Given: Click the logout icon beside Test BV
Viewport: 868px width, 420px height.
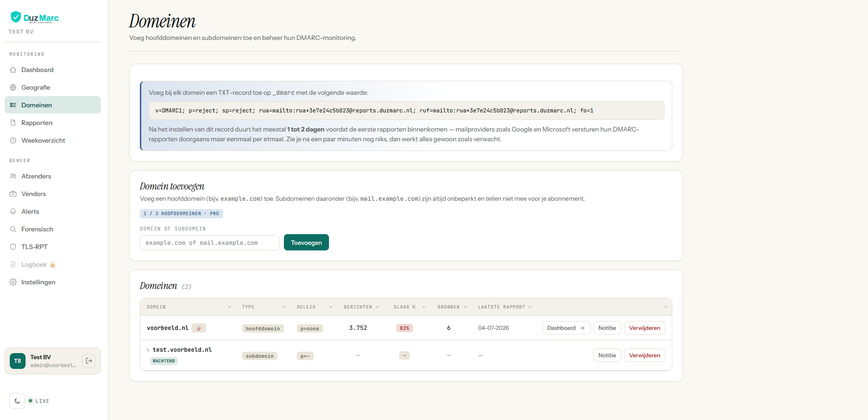Looking at the screenshot, I should 89,361.
